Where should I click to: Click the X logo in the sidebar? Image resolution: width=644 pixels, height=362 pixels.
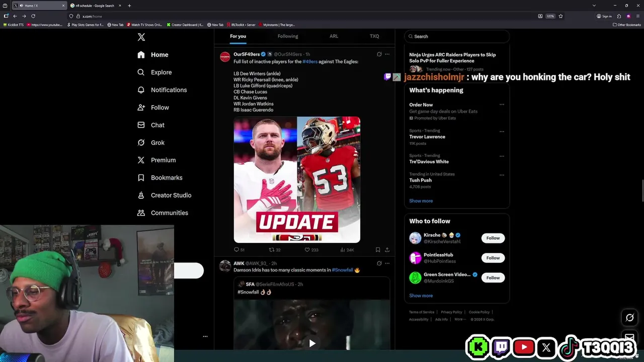point(141,37)
